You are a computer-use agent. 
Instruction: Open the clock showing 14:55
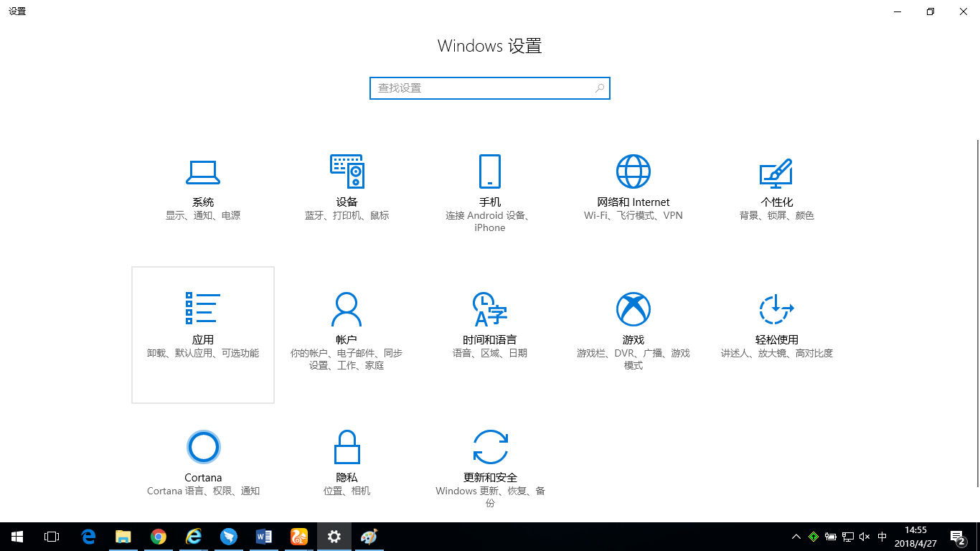916,537
